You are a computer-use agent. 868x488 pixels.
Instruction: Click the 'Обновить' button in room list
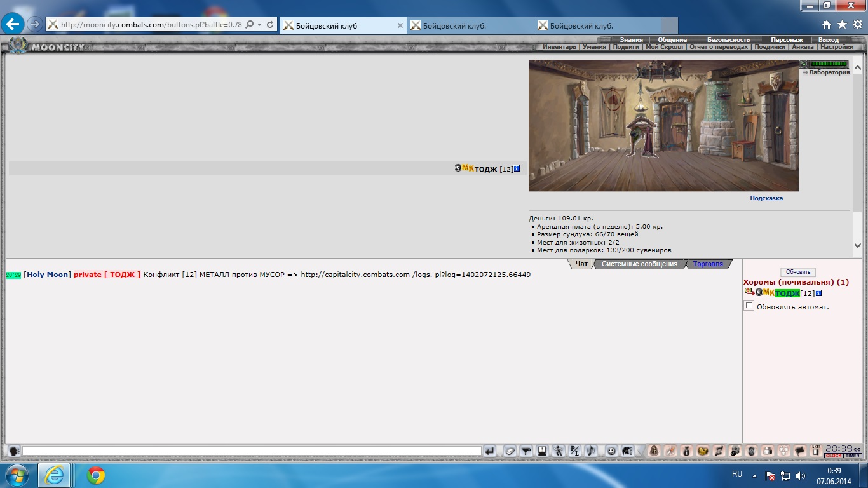[797, 272]
